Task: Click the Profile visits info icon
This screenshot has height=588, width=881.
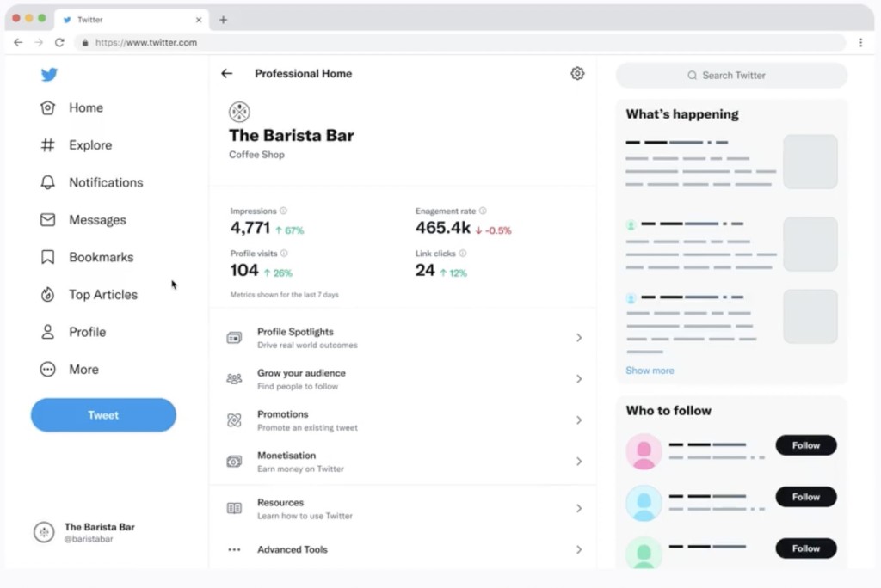Action: tap(284, 254)
